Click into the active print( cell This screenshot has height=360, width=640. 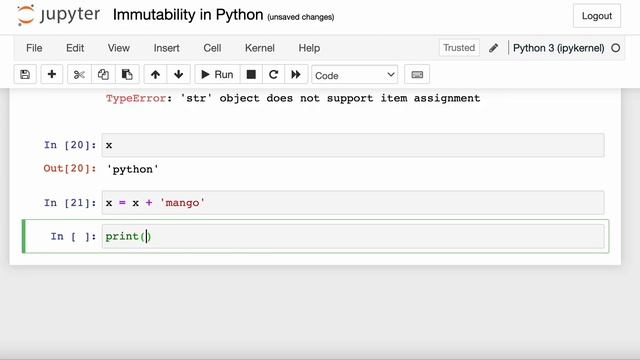353,236
